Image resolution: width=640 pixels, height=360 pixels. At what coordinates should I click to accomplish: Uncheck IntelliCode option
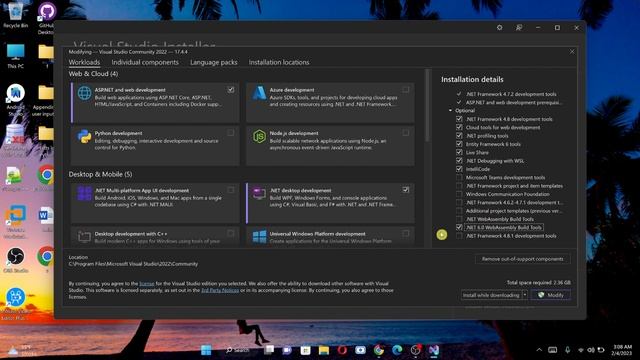[x=459, y=169]
